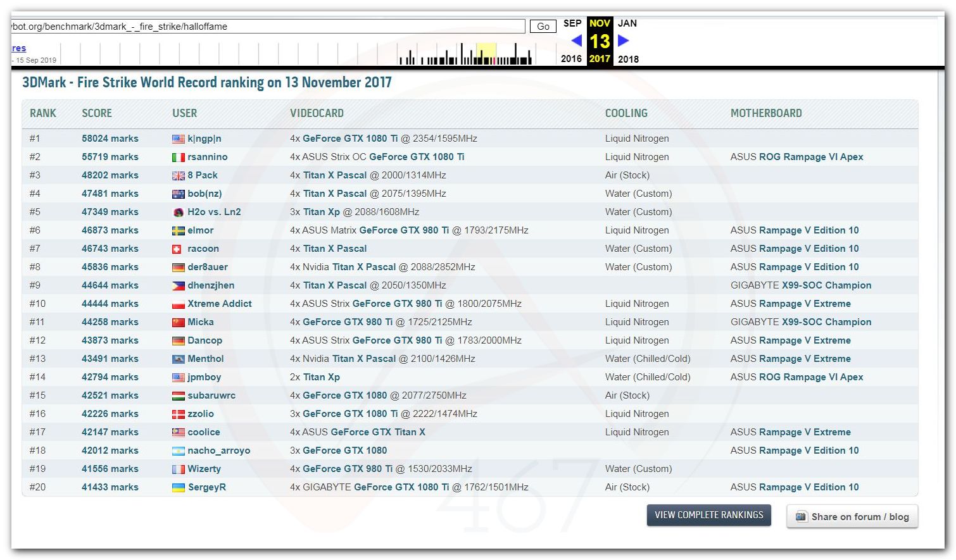Viewport: 956px width, 560px height.
Task: Jump to 2018 in the Wayback timeline
Action: (628, 59)
